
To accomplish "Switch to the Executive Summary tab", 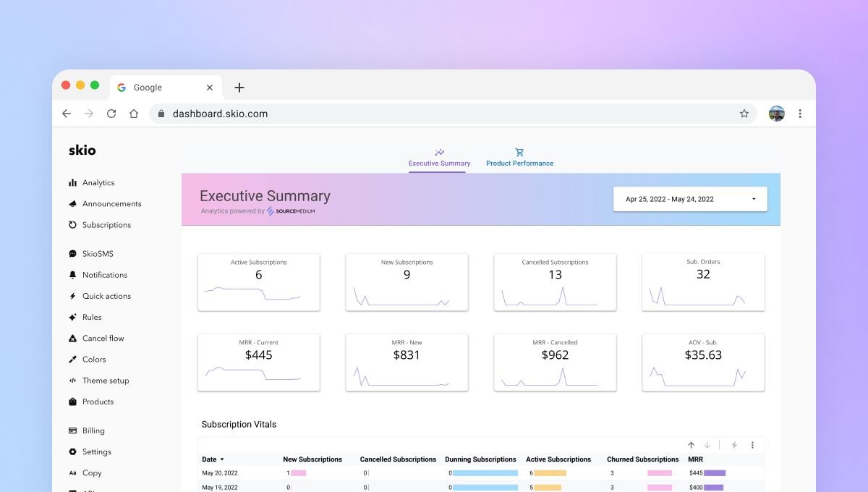I will tap(439, 158).
